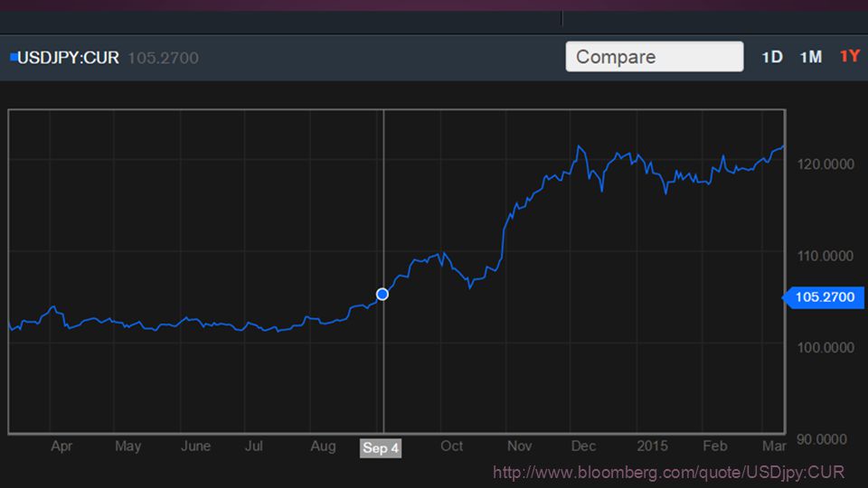Click the Sep 4 date label
This screenshot has width=868, height=488.
pyautogui.click(x=381, y=448)
